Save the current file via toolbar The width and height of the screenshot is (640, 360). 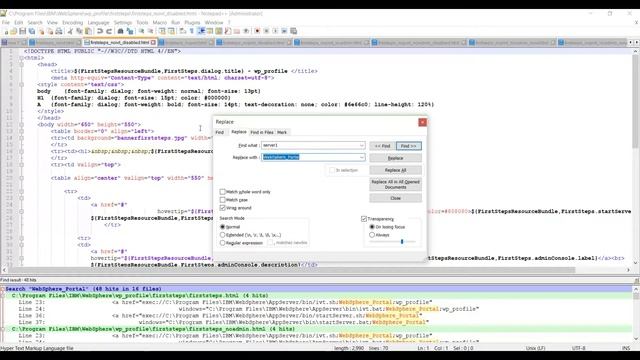tap(22, 31)
